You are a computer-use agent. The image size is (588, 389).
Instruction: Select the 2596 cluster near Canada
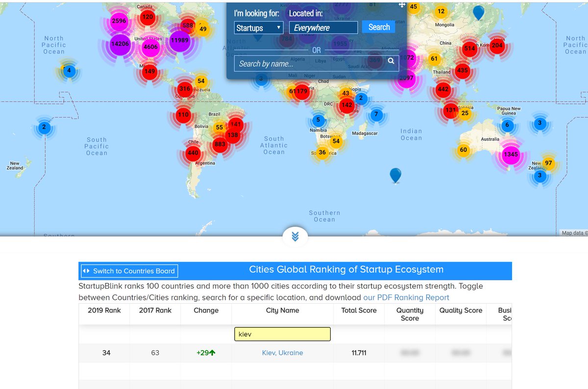coord(119,21)
